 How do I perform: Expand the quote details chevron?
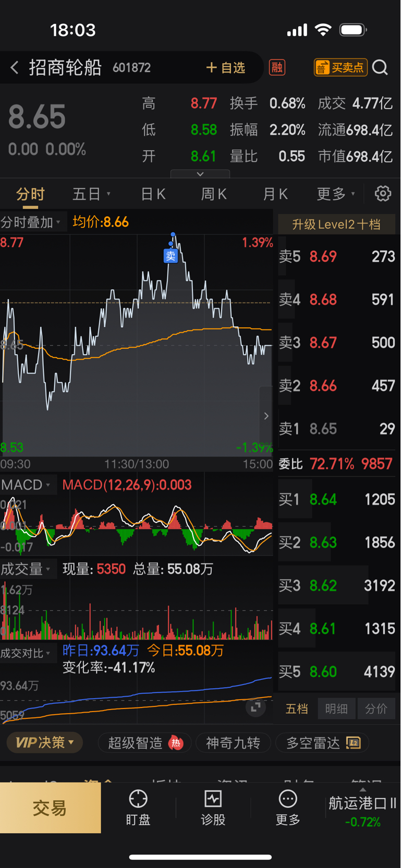tap(200, 174)
